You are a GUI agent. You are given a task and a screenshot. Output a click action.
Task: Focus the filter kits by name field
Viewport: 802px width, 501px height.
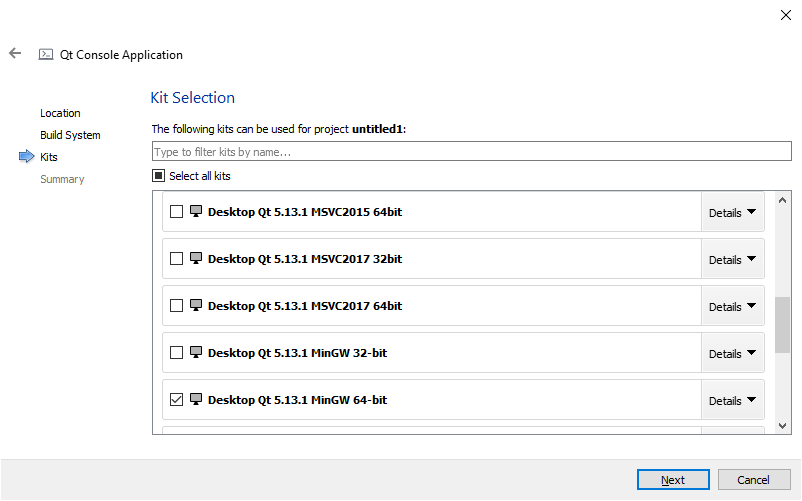[x=472, y=151]
